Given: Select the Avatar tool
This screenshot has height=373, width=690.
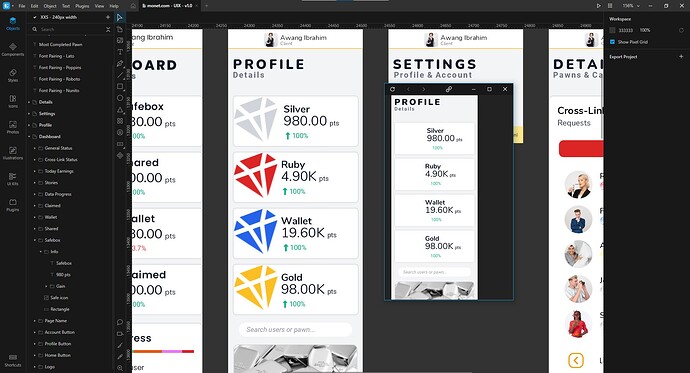Looking at the screenshot, I should coord(120,132).
